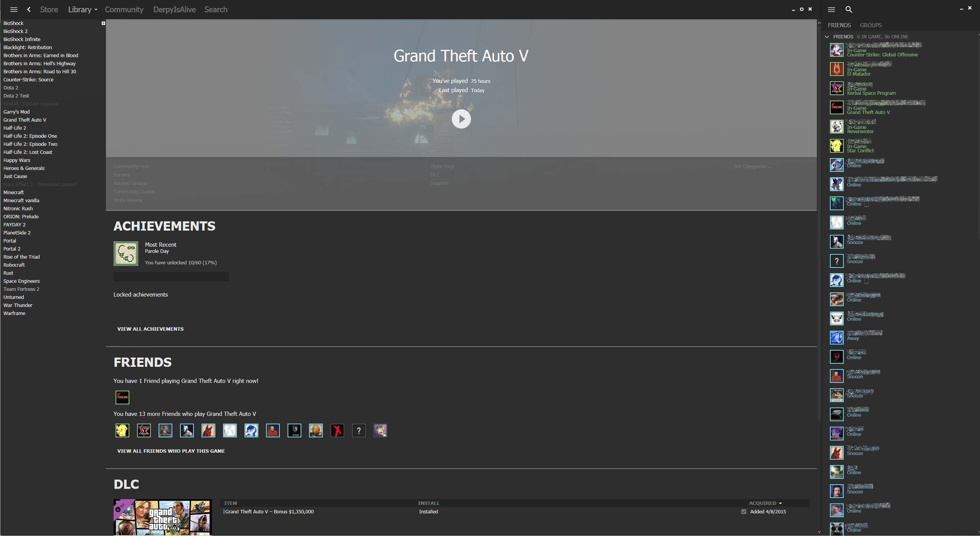The image size is (980, 536).
Task: Click the question mark friend avatar
Action: tap(359, 430)
